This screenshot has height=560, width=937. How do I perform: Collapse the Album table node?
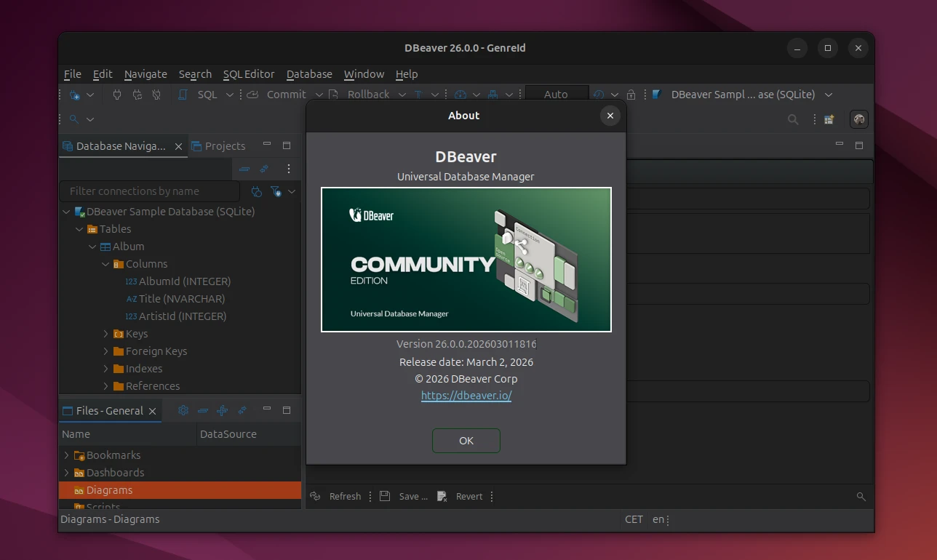[92, 247]
